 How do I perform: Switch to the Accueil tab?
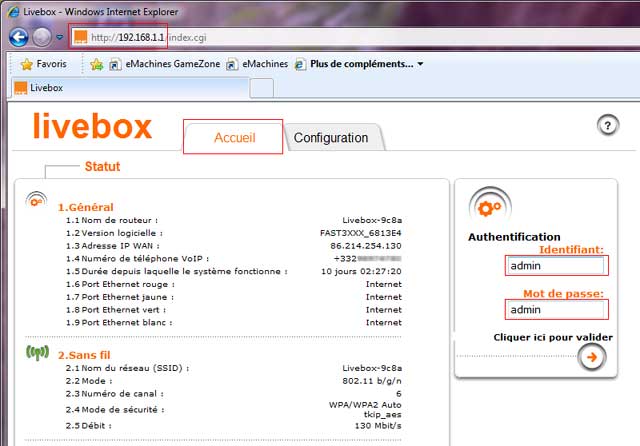[233, 137]
